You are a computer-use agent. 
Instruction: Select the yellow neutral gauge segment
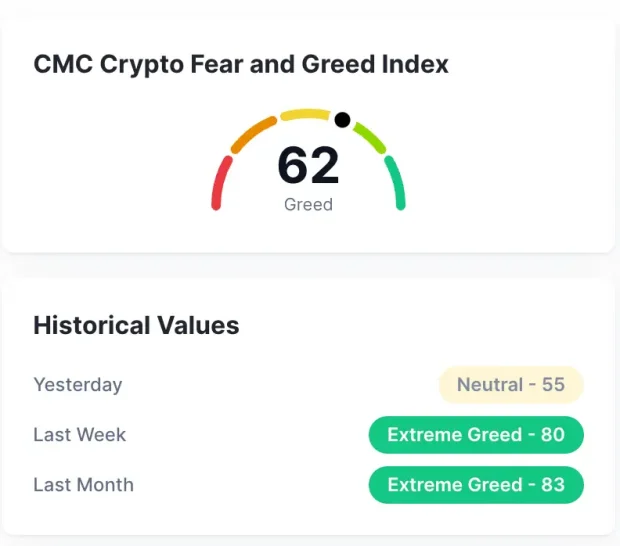tap(305, 115)
